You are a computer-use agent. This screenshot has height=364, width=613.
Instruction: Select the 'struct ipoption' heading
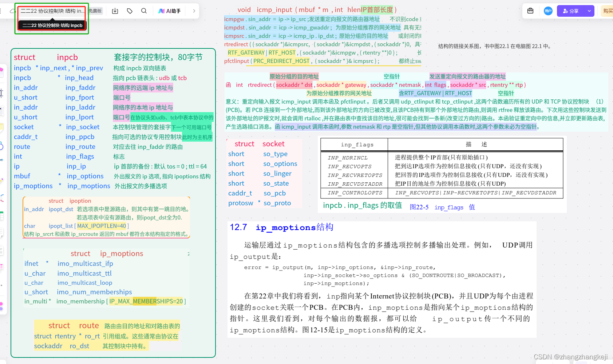pyautogui.click(x=70, y=201)
